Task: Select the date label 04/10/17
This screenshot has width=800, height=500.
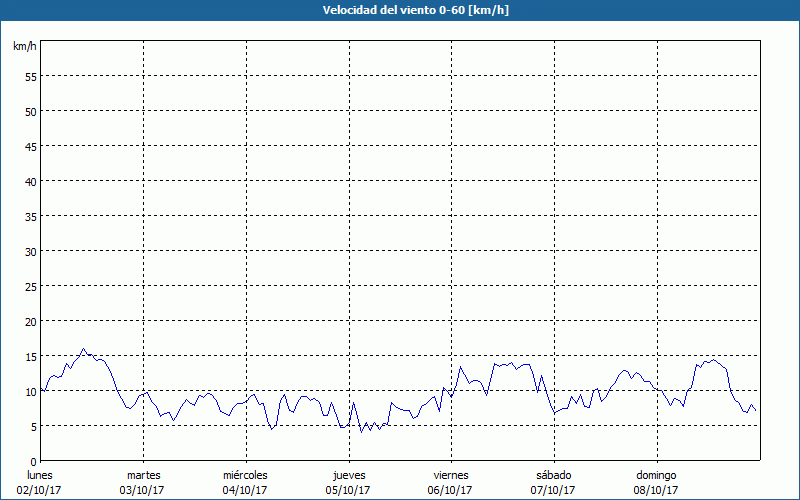Action: [245, 490]
